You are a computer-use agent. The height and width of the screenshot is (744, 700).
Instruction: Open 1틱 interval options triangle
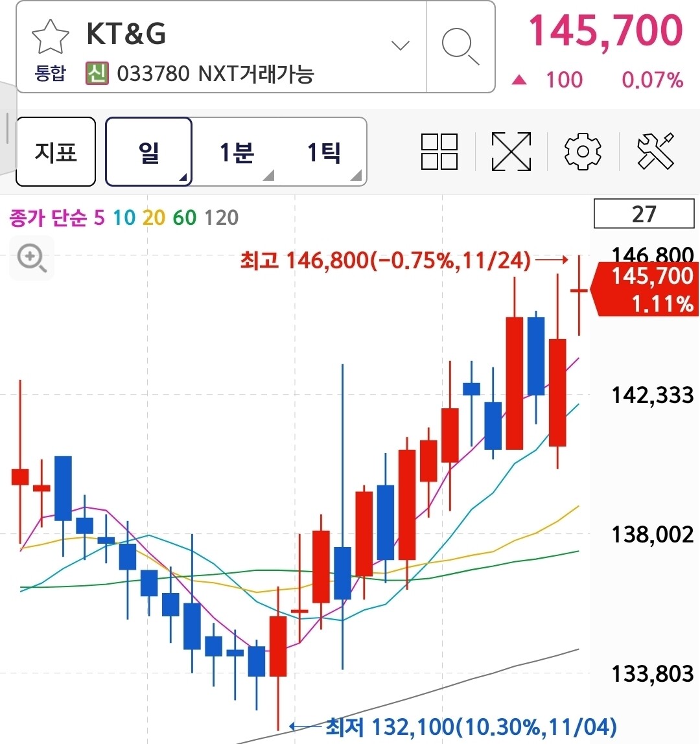point(356,176)
